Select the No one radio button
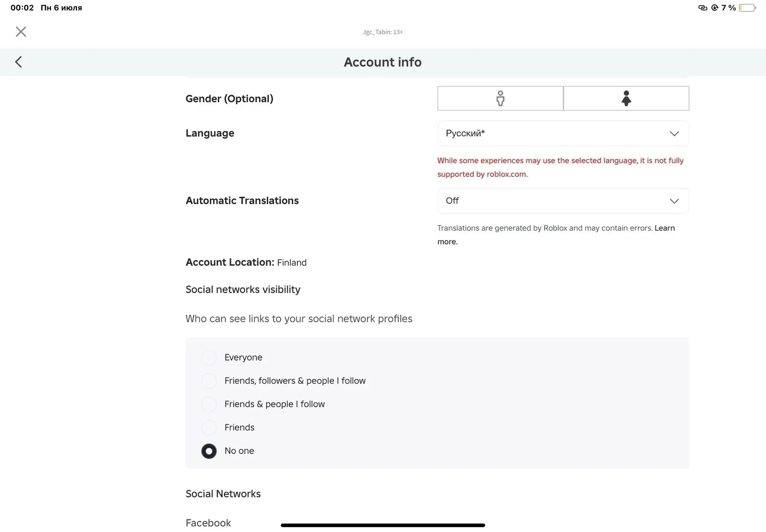766x532 pixels. click(209, 451)
